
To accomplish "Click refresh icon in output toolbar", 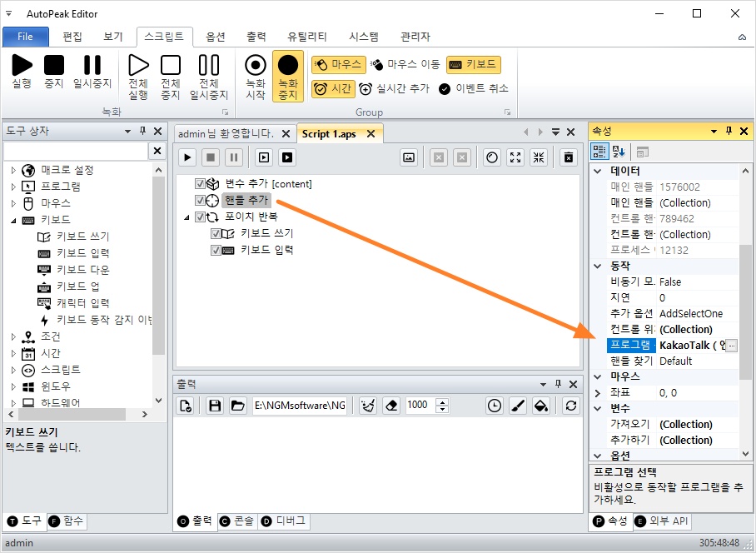I will click(571, 406).
